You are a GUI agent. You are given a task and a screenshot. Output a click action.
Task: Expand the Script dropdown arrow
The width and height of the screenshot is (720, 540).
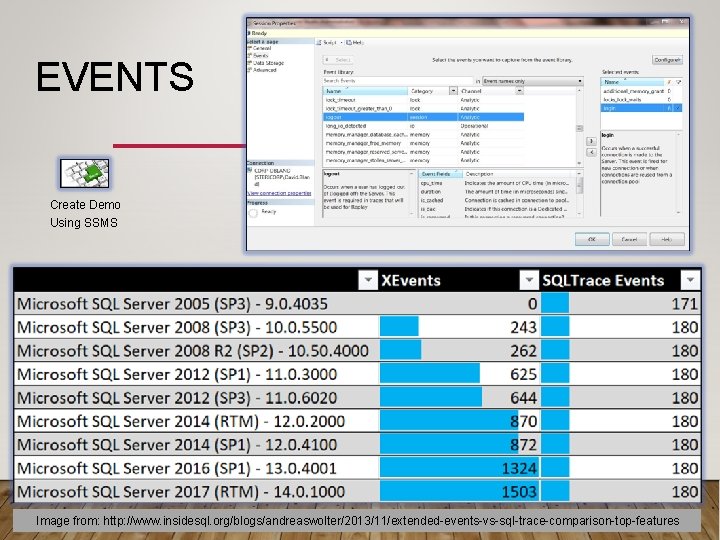[x=341, y=43]
